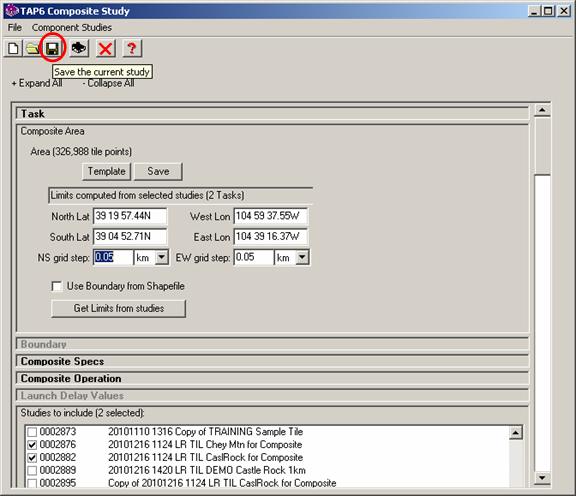Click the toolbar icon left of red X

(79, 48)
